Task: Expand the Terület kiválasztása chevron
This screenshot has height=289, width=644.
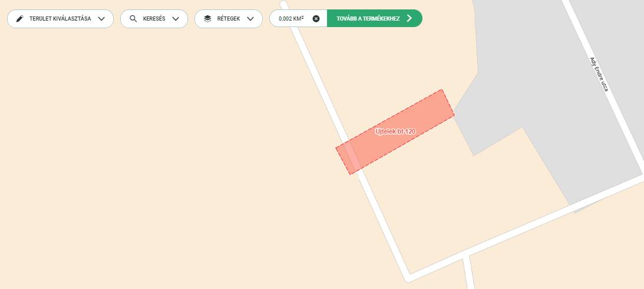Action: pos(101,19)
